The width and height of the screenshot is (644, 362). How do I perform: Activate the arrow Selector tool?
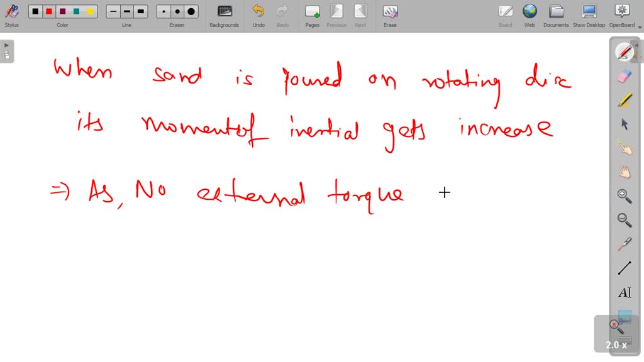coord(624,124)
